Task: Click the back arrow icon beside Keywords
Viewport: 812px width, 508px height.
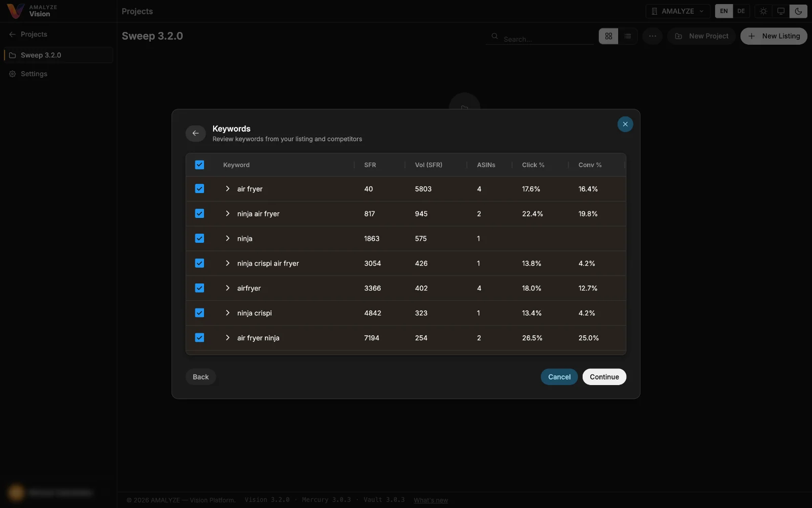Action: pos(195,133)
